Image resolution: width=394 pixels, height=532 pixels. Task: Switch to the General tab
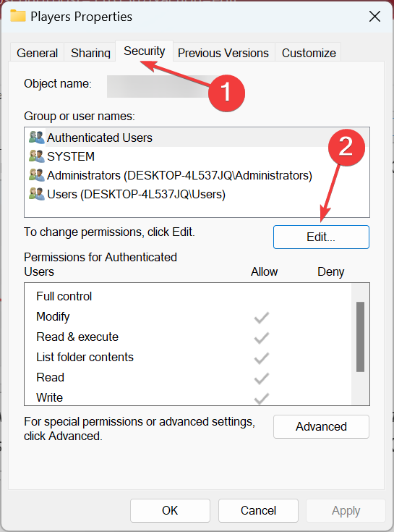(38, 53)
